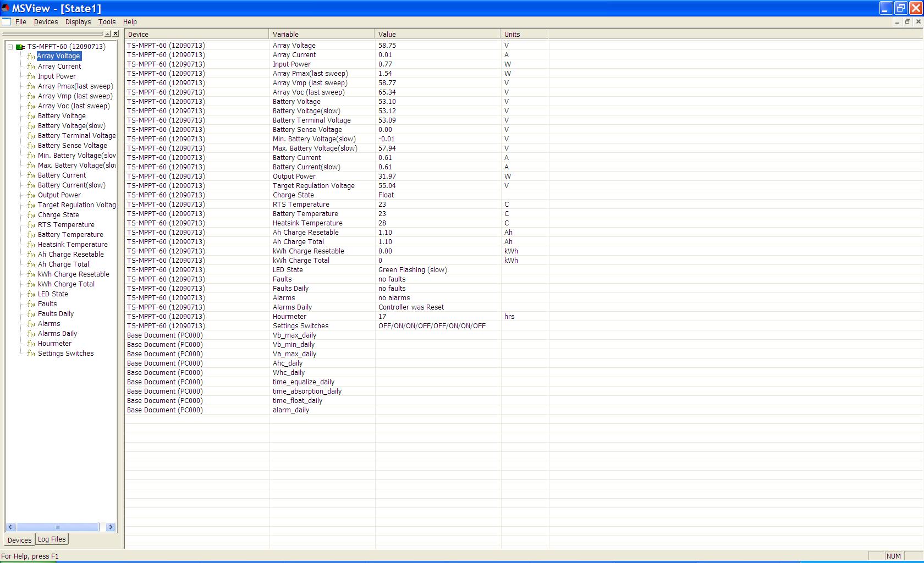Click the icon beside Heatsink Temperature in tree
This screenshot has width=924, height=563.
[31, 245]
